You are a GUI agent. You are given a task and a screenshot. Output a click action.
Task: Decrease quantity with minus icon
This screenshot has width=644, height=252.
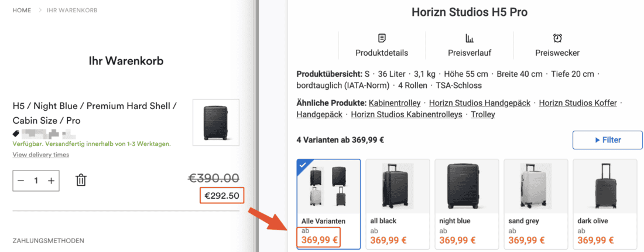(21, 181)
